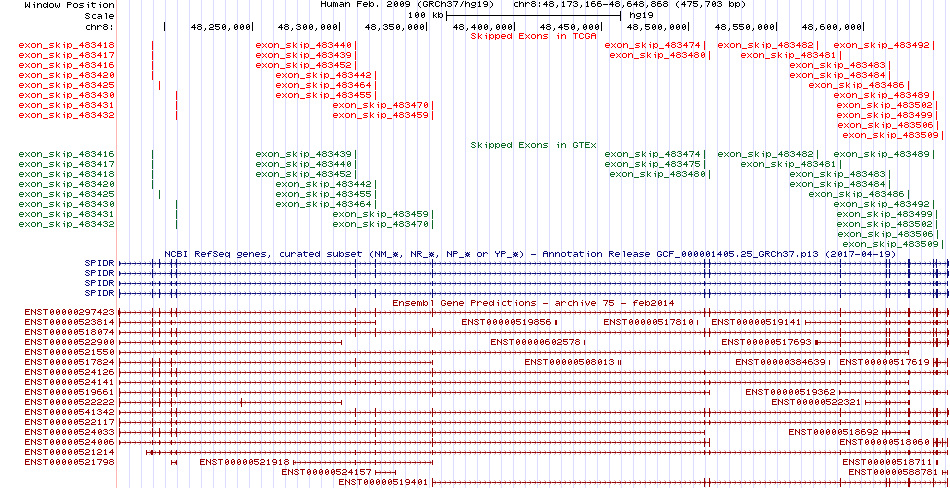The height and width of the screenshot is (488, 950).
Task: Select transcript label ENST00000521798
Action: tap(69, 462)
